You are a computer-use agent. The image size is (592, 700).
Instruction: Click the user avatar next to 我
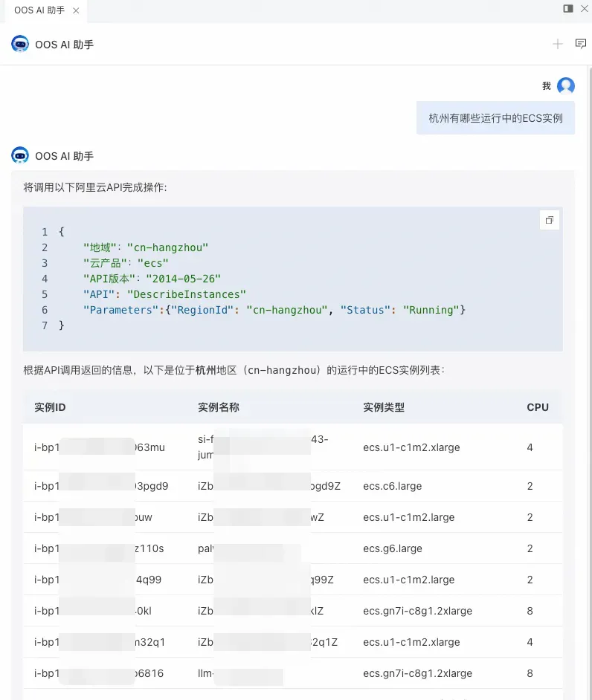coord(566,85)
